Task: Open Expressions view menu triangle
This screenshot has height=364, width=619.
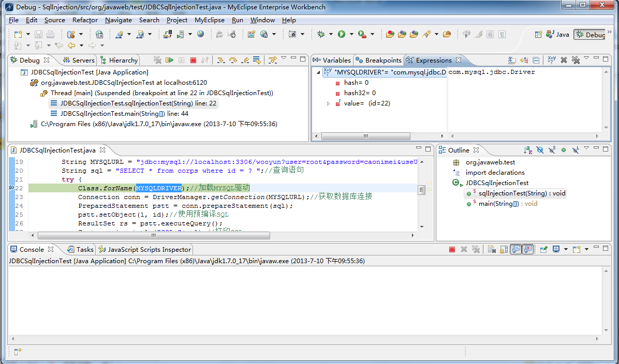Action: [x=586, y=58]
